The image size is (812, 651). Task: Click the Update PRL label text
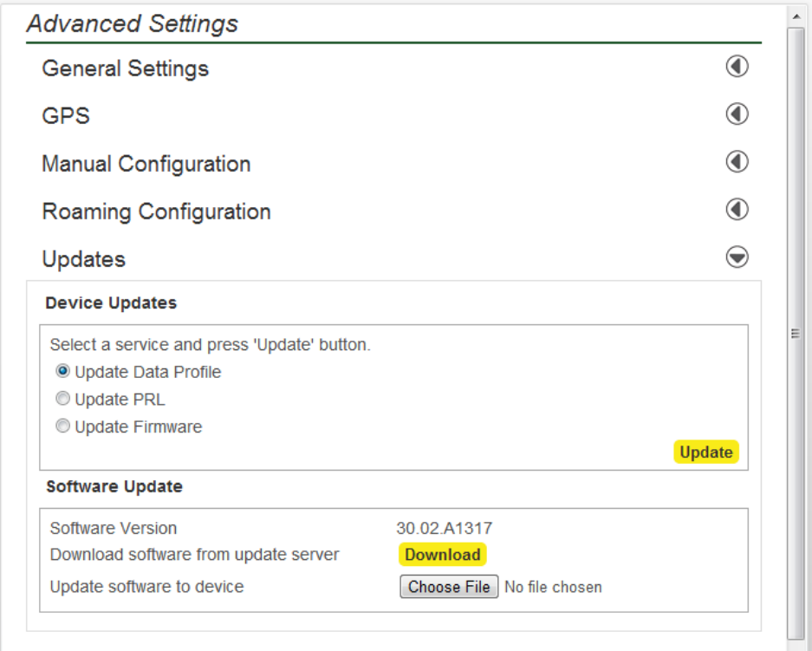tap(120, 400)
